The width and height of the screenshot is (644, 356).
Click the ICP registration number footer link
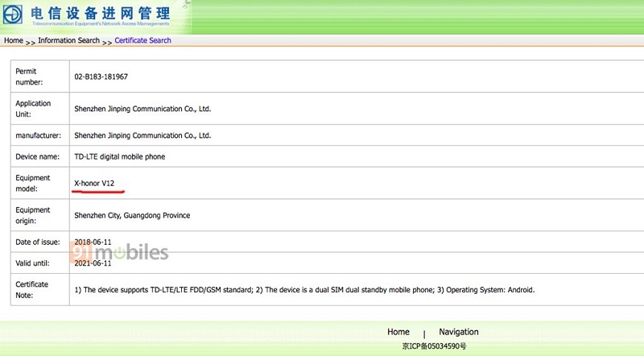pos(434,346)
